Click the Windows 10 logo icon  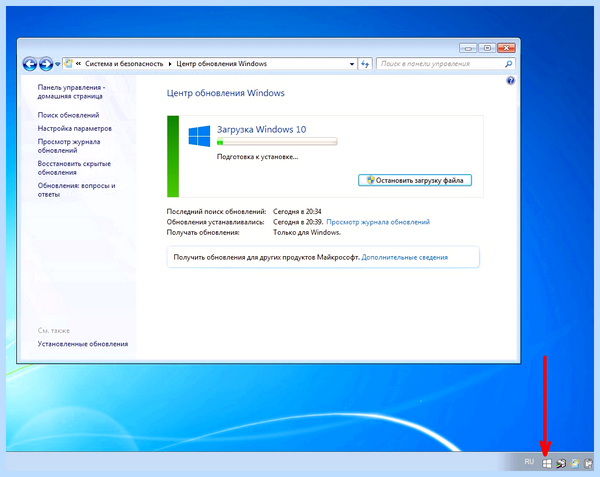pos(199,136)
